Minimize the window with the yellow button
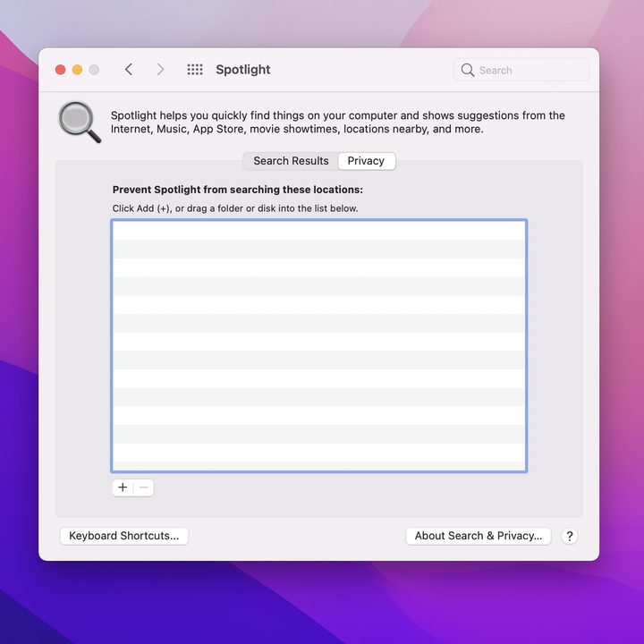The width and height of the screenshot is (644, 644). pos(77,70)
